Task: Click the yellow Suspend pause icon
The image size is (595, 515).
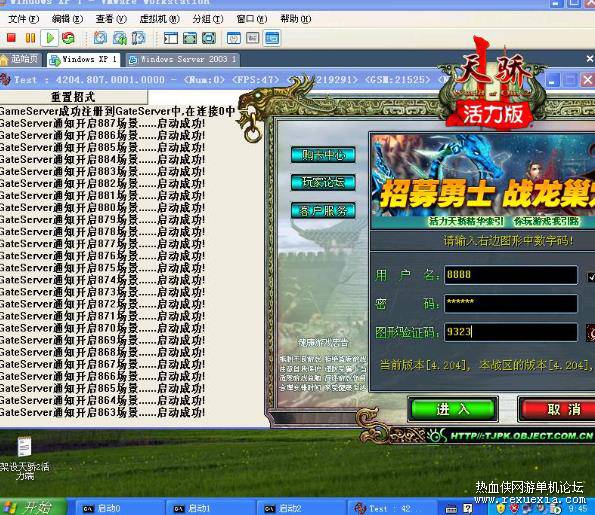Action: [x=30, y=38]
